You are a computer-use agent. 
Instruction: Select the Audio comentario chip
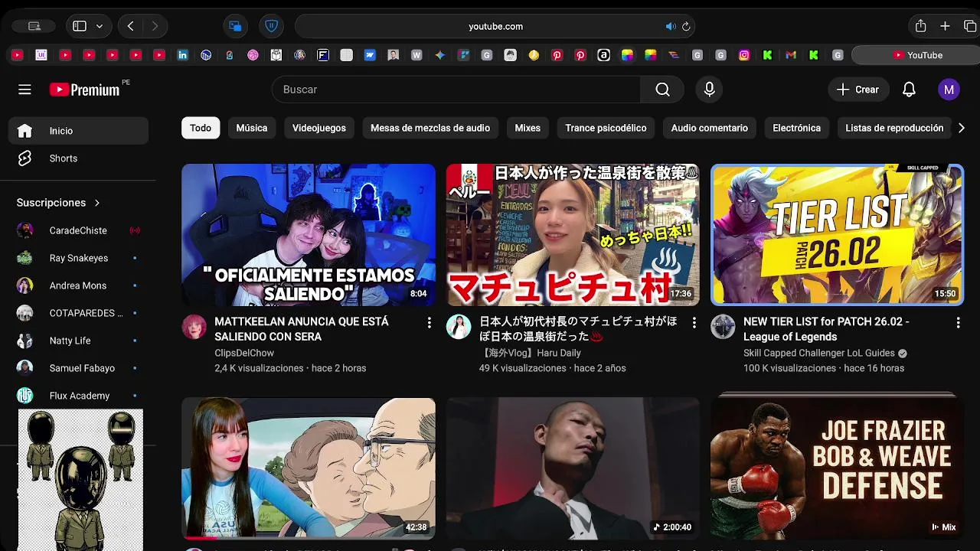[x=710, y=128]
